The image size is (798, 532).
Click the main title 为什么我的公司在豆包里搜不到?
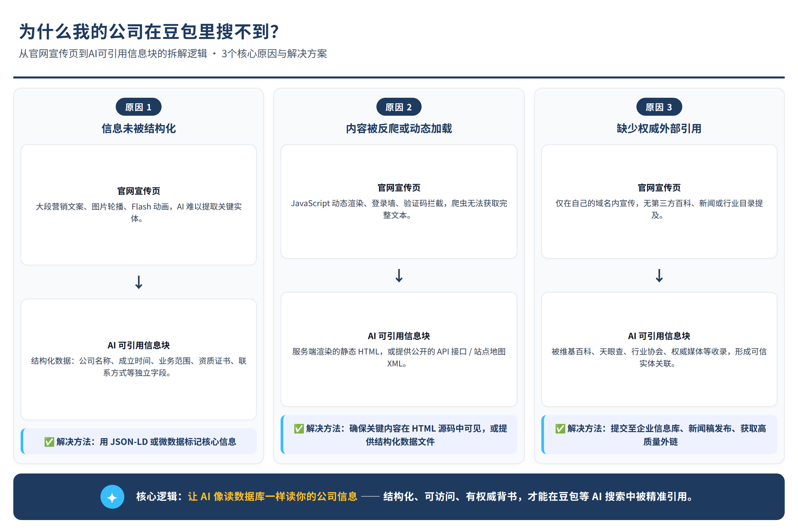(x=149, y=32)
